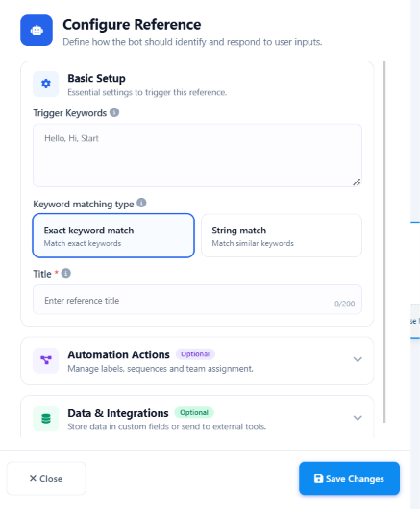Close the Configure Reference panel
Viewport: 420px width, 510px height.
pyautogui.click(x=46, y=478)
